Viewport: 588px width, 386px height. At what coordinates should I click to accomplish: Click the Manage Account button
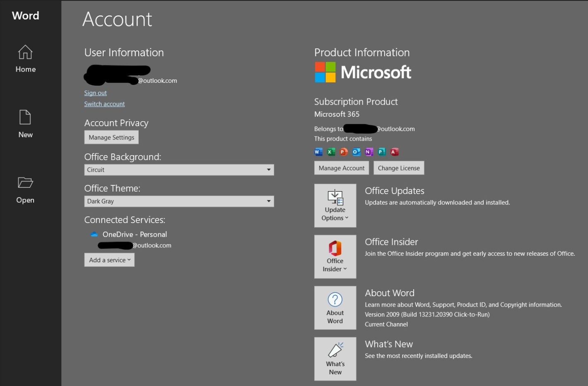coord(342,168)
